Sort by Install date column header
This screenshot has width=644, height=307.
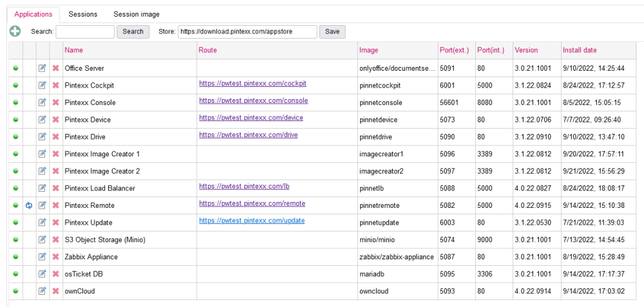point(580,50)
